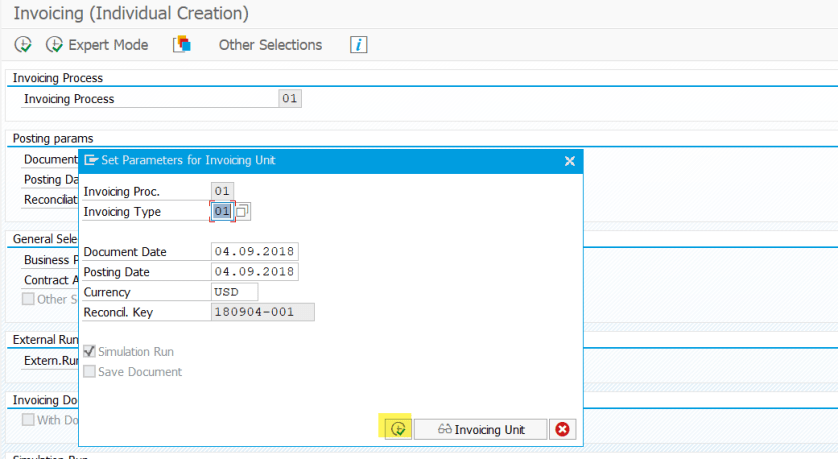
Task: Click the Currency label in dialog
Action: pos(107,292)
